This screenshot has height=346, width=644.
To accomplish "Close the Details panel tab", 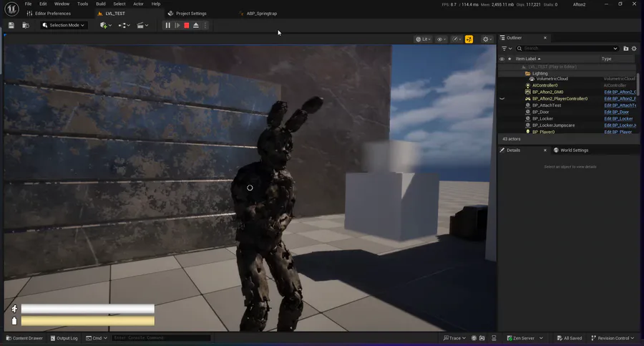I will [x=545, y=150].
